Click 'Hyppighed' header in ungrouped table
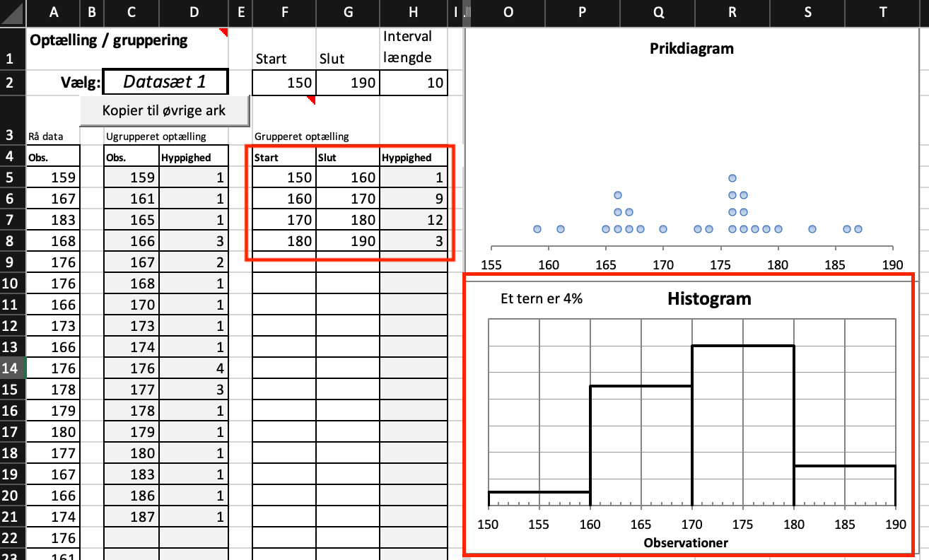 click(194, 158)
